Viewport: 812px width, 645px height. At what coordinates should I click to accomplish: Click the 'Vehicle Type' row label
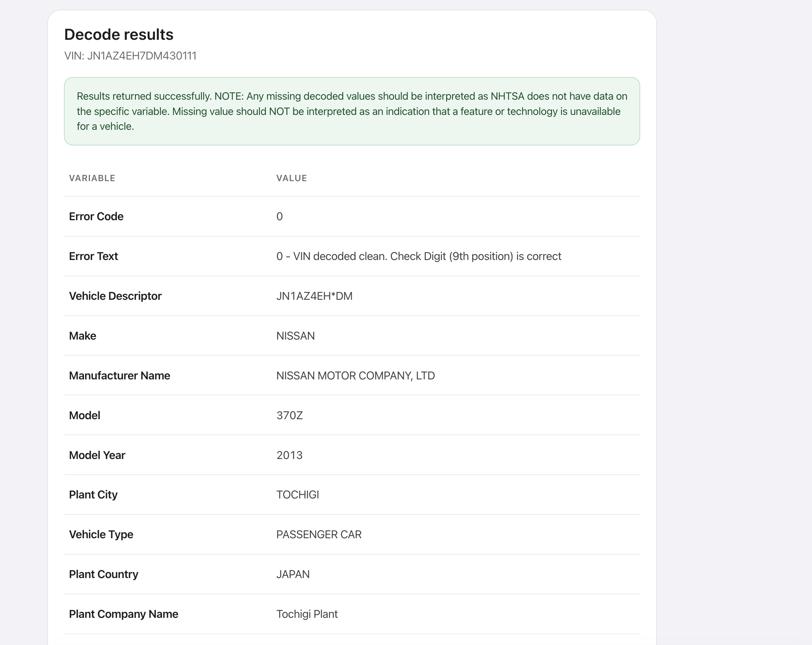tap(101, 535)
